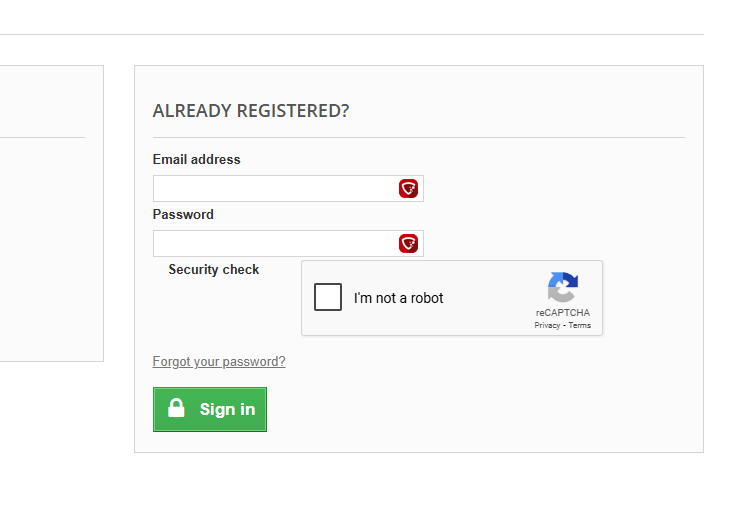Click the top horizontal page separator line
Image resolution: width=738 pixels, height=524 pixels.
352,34
